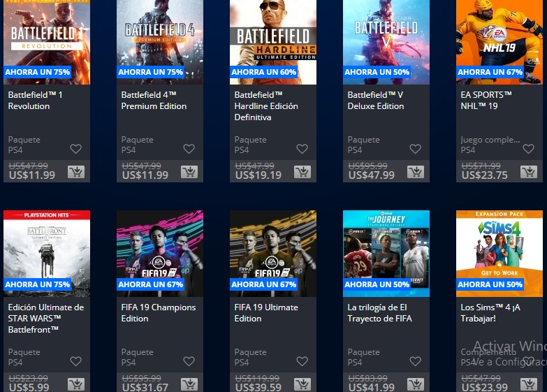Toggle wishlist heart for Battlefield V Deluxe
The image size is (547, 392).
tap(415, 149)
